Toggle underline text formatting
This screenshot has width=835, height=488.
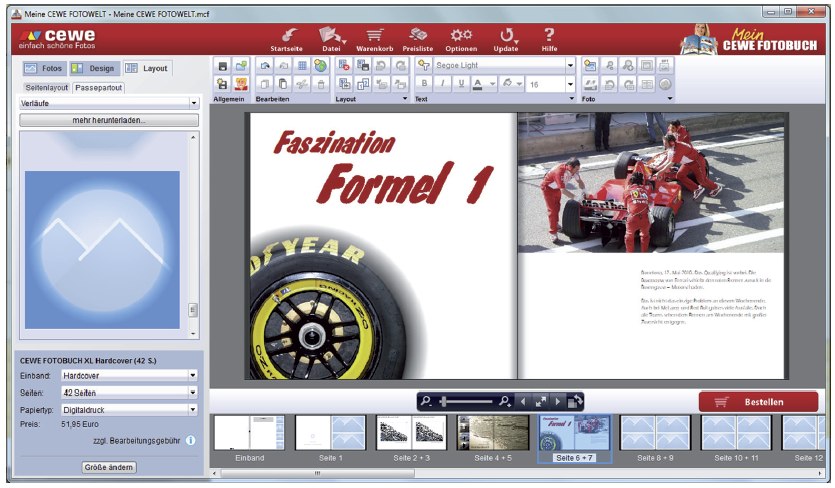(x=460, y=84)
